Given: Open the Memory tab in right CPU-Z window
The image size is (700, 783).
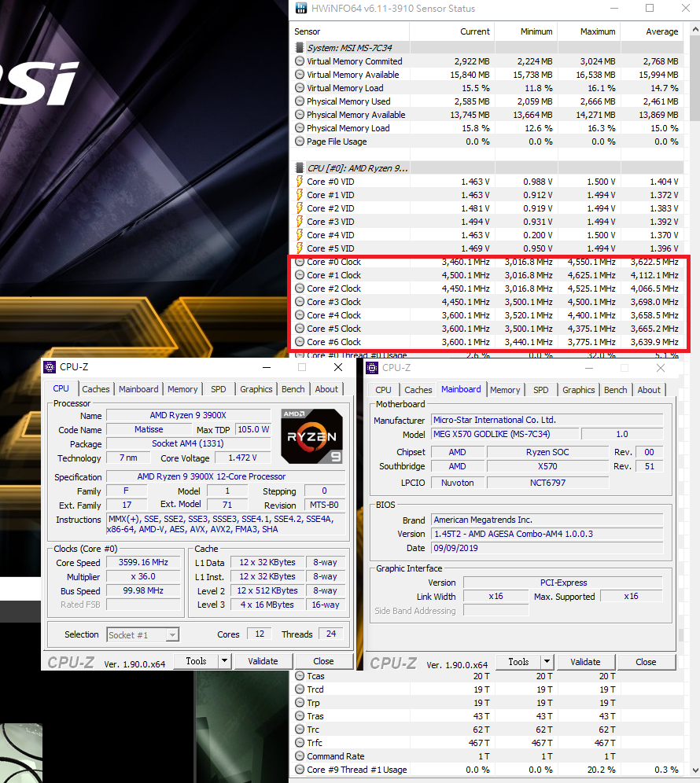Looking at the screenshot, I should pyautogui.click(x=505, y=390).
